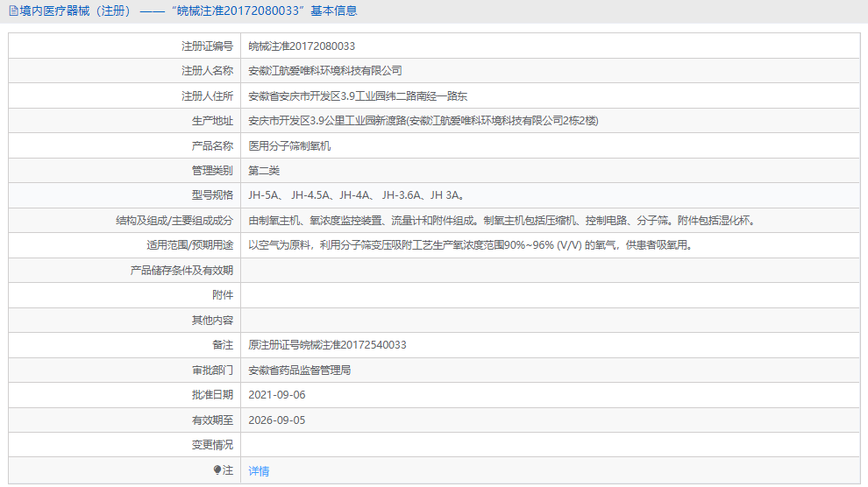Select registrant name 安徽江航爱唯科环境科技有限公司
The image size is (868, 487).
[325, 71]
